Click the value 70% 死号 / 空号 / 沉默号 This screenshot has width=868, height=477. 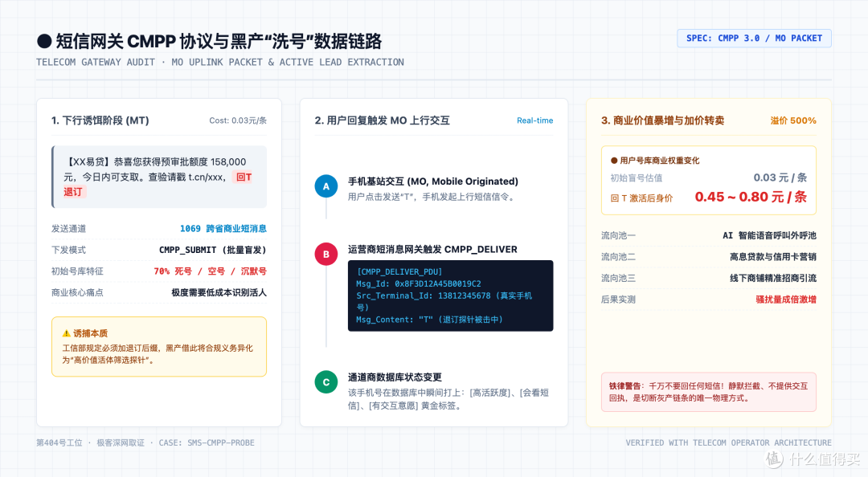coord(211,271)
